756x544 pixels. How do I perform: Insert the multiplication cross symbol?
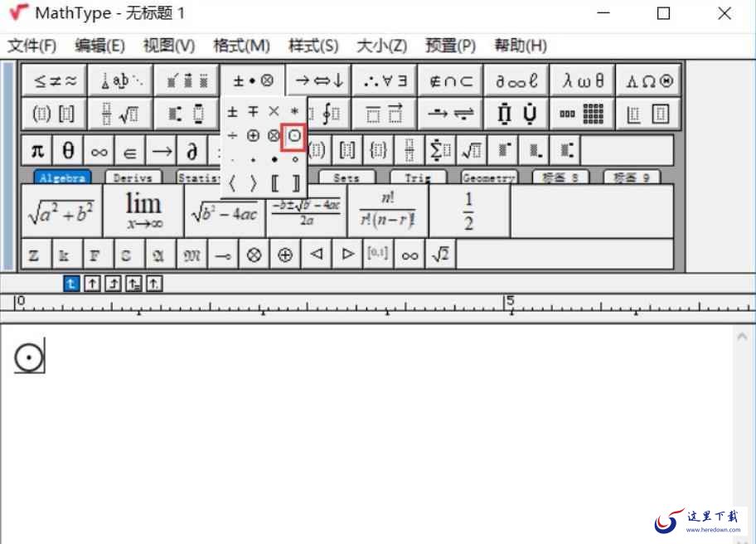point(274,112)
